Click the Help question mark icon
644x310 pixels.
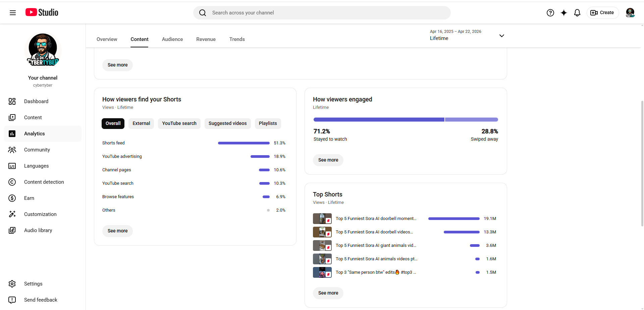550,13
